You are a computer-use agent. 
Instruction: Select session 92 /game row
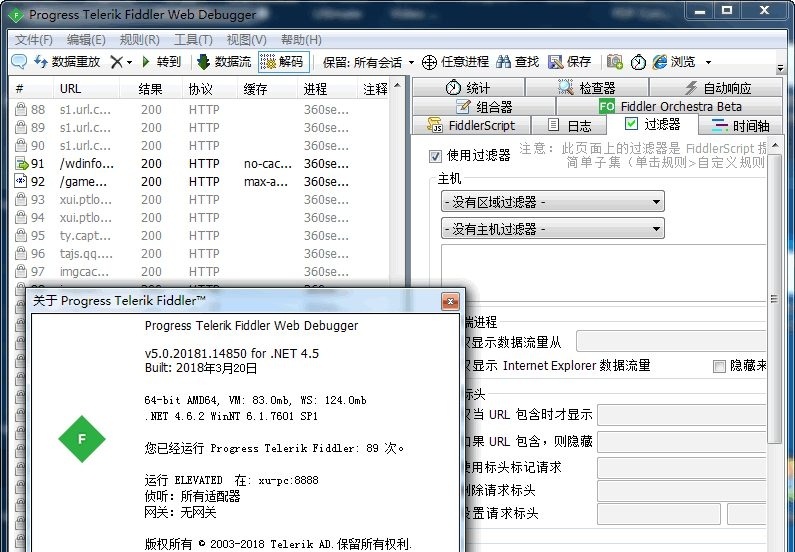click(x=200, y=181)
